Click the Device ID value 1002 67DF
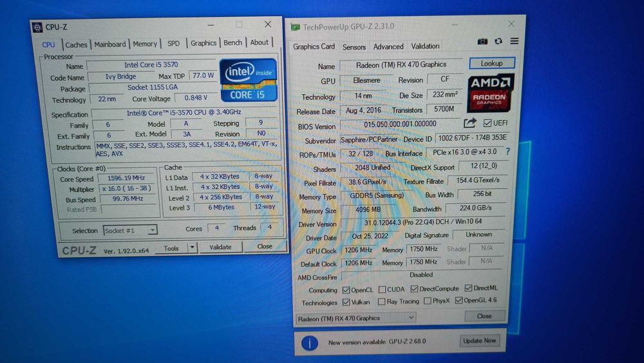The width and height of the screenshot is (644, 363). 472,138
